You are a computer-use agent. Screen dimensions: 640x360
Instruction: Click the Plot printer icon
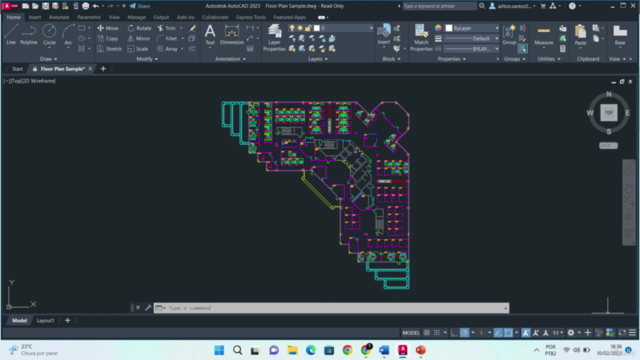tap(85, 6)
